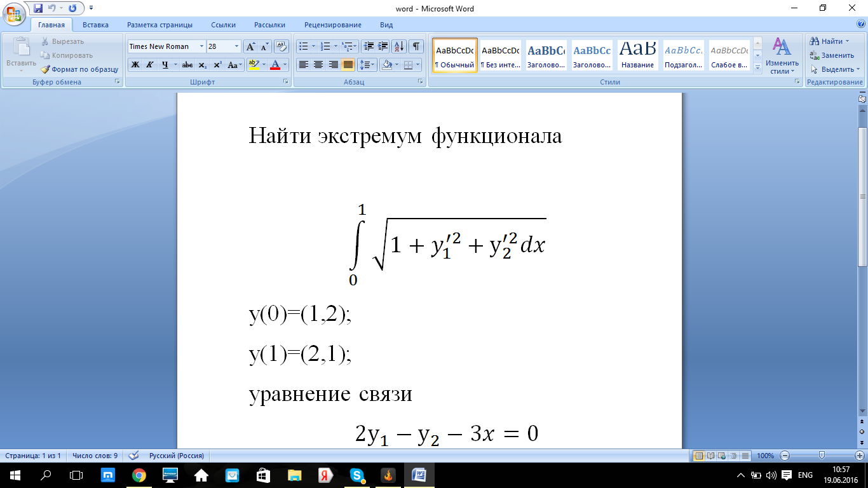Select the Название style thumbnail

(x=637, y=55)
